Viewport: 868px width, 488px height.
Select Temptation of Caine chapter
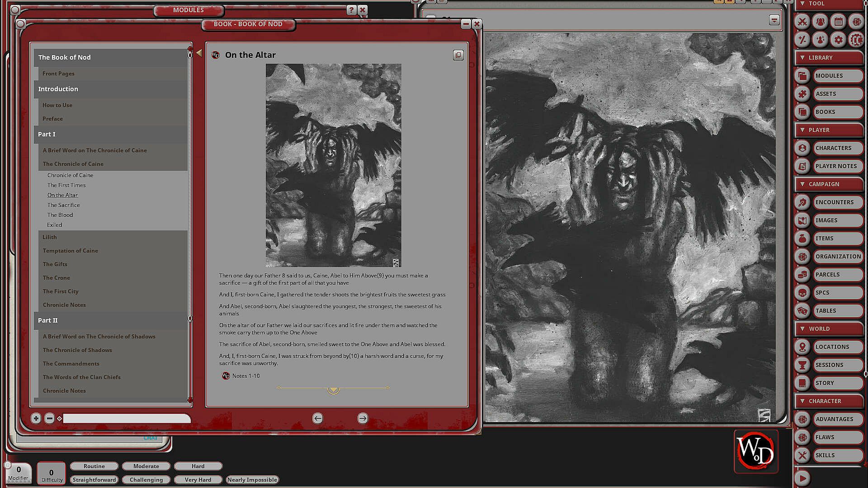point(71,251)
